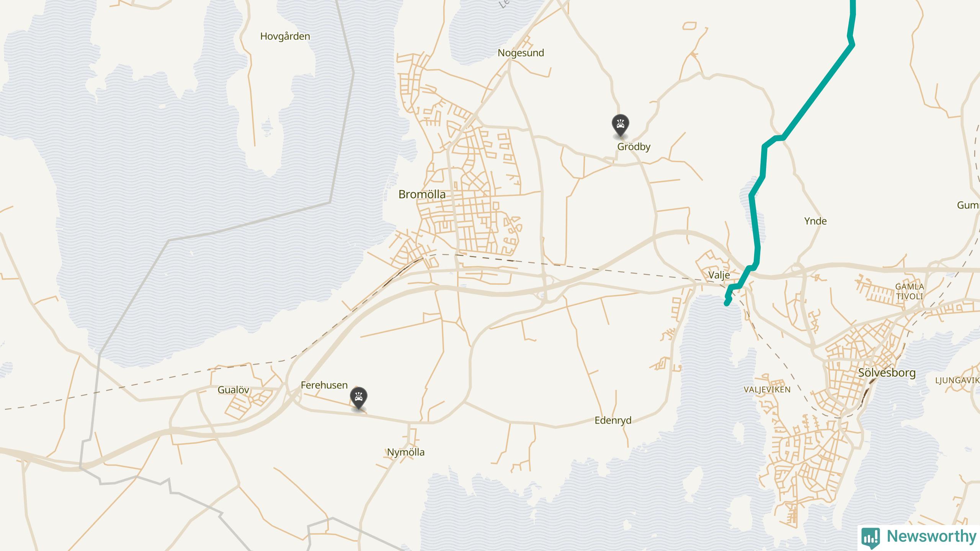Select the Bromölla town label
Image resolution: width=980 pixels, height=551 pixels.
422,194
